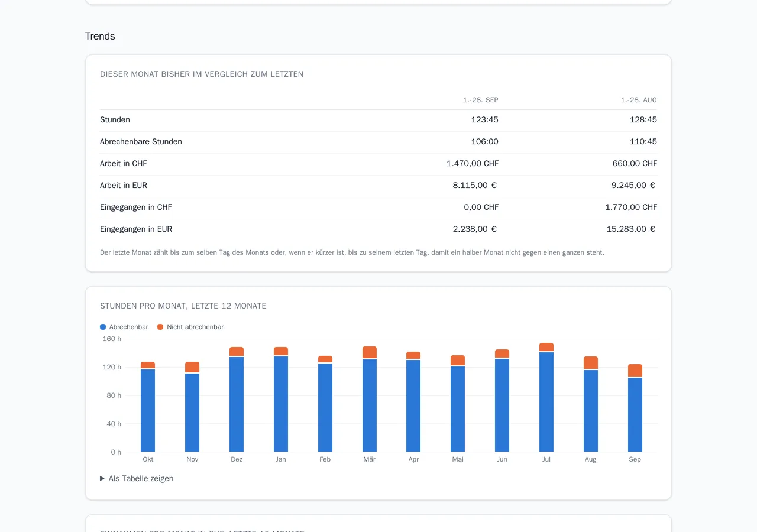
Task: Select the "Arbeit in EUR" row label
Action: [124, 186]
